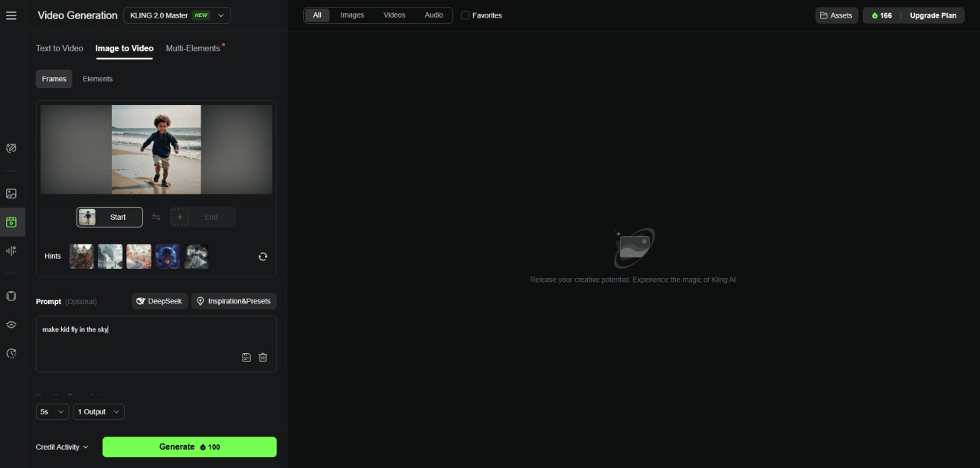The width and height of the screenshot is (980, 468).
Task: Filter results by Audio
Action: coord(434,15)
